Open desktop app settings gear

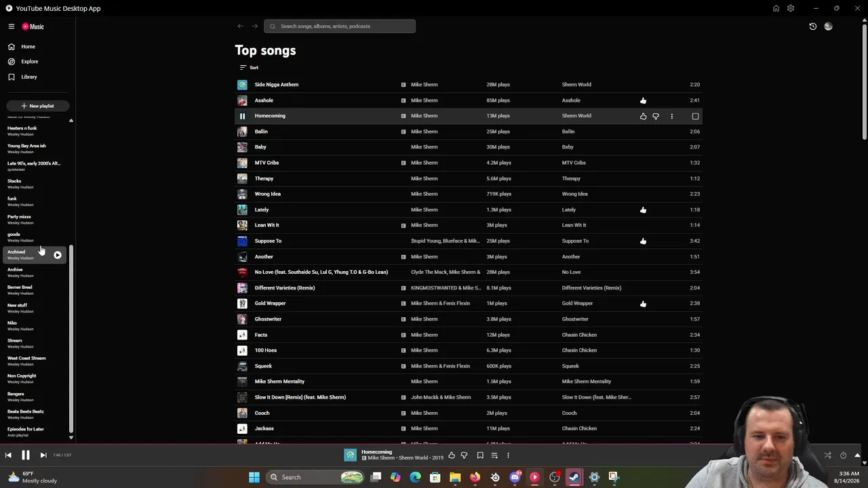(x=791, y=8)
